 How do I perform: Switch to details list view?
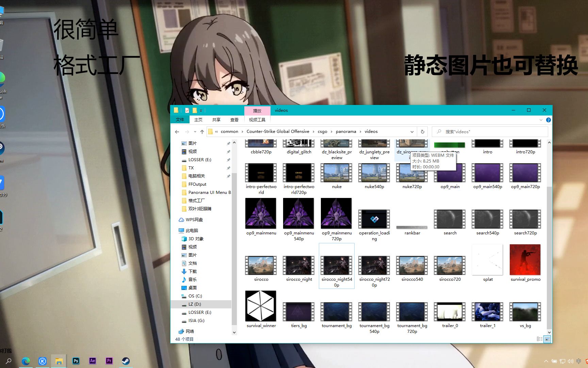[540, 339]
